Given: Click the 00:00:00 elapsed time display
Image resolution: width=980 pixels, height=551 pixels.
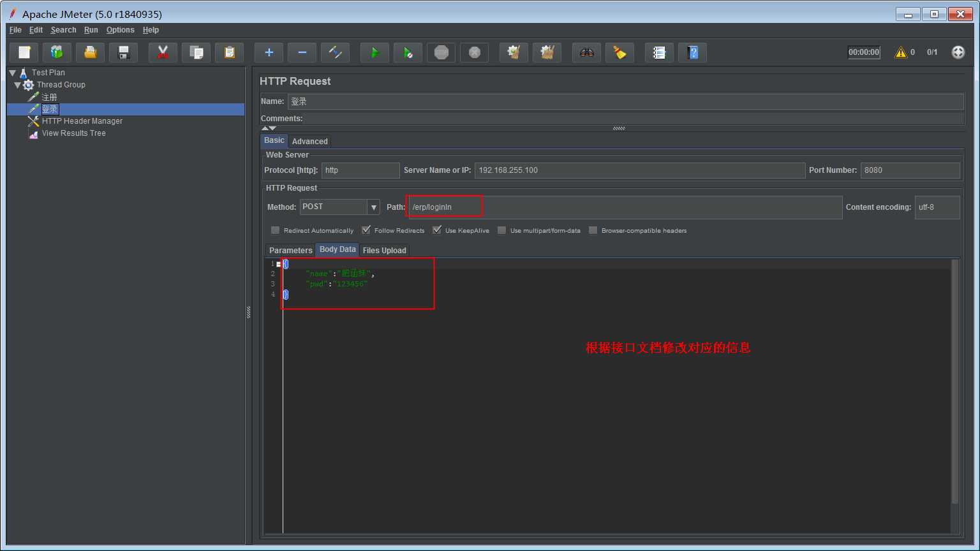Looking at the screenshot, I should tap(864, 52).
